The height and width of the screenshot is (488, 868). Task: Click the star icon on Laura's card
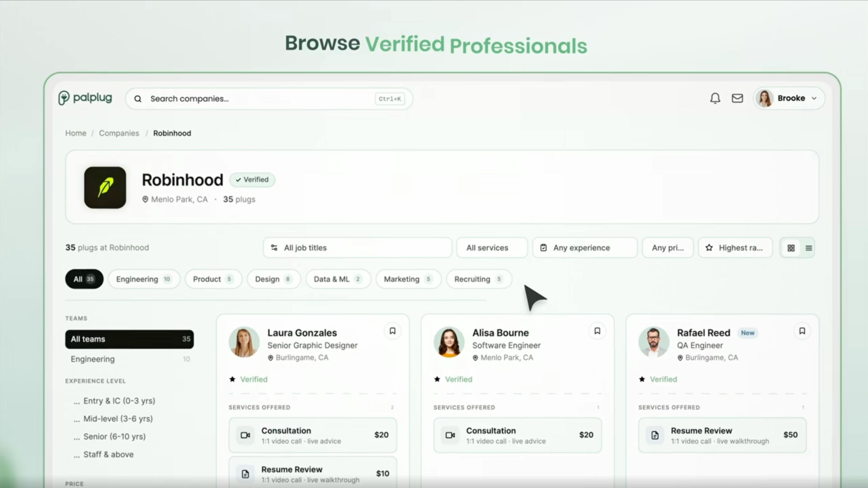click(x=232, y=379)
